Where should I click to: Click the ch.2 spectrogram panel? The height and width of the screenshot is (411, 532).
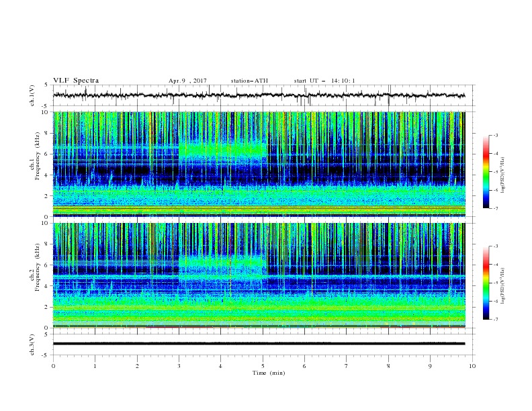click(x=259, y=275)
